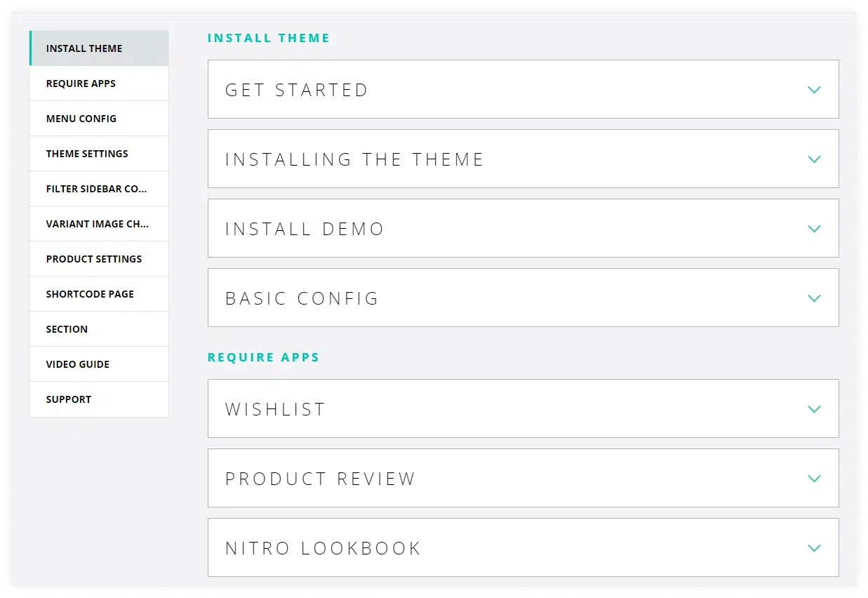This screenshot has width=868, height=598.
Task: Open Menu Config from the sidebar
Action: click(81, 119)
